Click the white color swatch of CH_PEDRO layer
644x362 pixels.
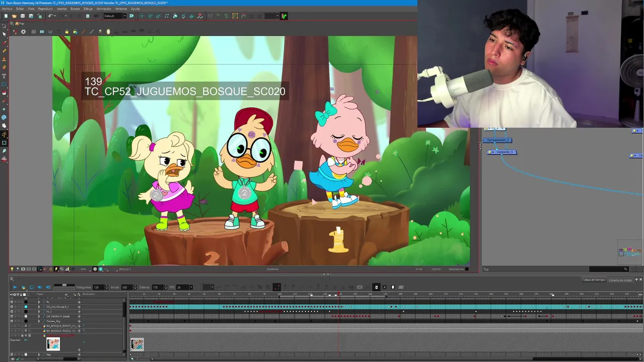pos(26,316)
